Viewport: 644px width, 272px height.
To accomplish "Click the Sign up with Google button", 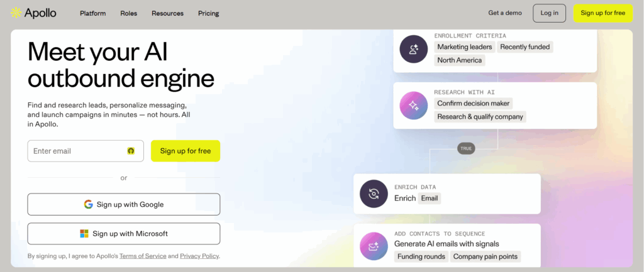I will coord(124,204).
